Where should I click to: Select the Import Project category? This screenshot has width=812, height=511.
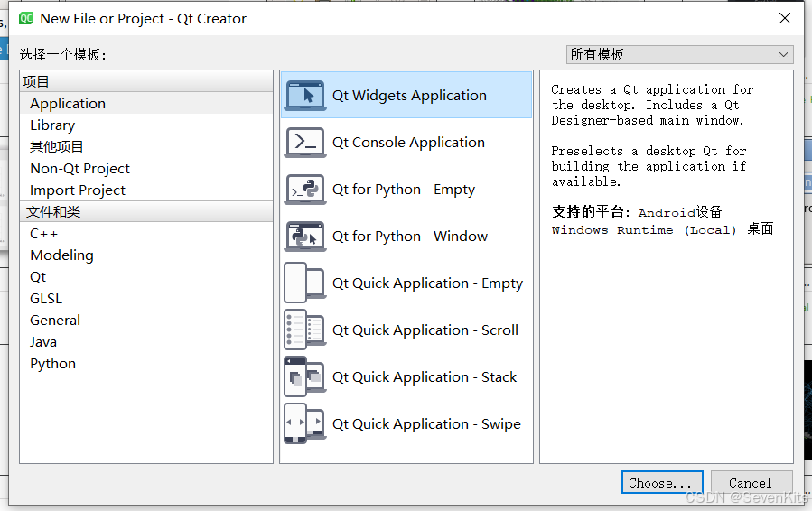pos(146,190)
